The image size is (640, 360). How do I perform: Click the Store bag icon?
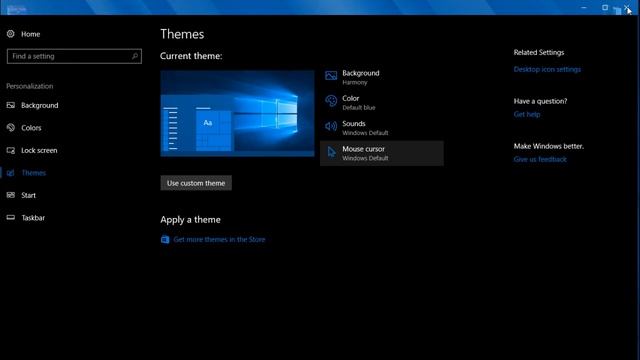coord(165,240)
